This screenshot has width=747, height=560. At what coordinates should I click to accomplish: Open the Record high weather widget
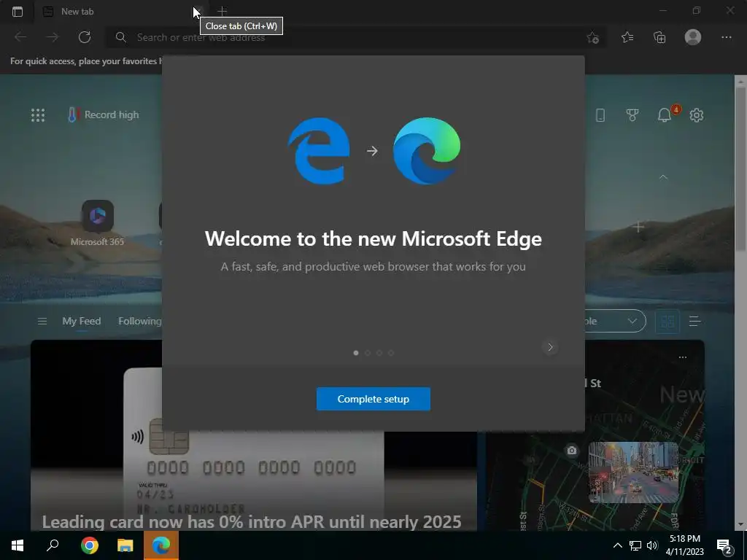tap(104, 114)
